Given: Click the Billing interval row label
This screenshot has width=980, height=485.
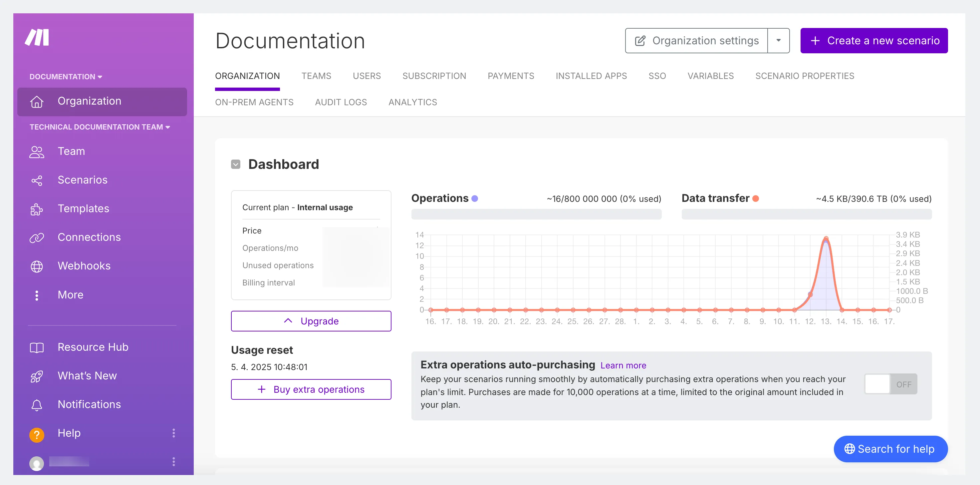Looking at the screenshot, I should coord(268,282).
